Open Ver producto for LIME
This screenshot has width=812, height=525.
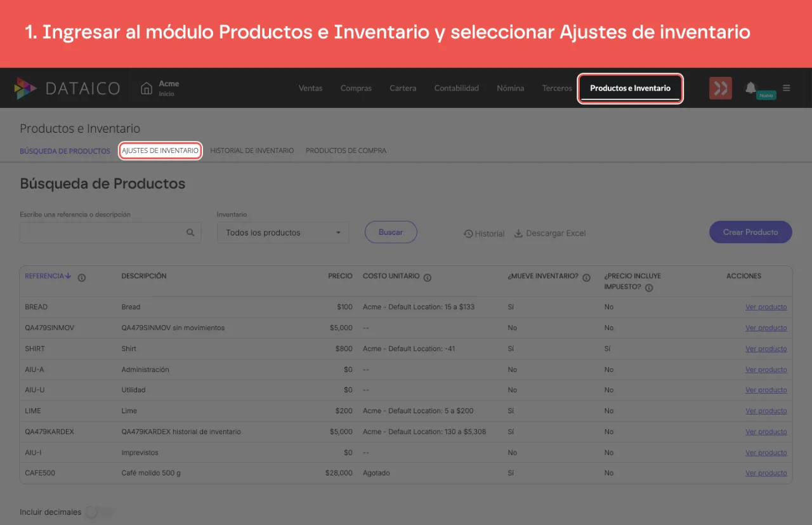pos(766,411)
